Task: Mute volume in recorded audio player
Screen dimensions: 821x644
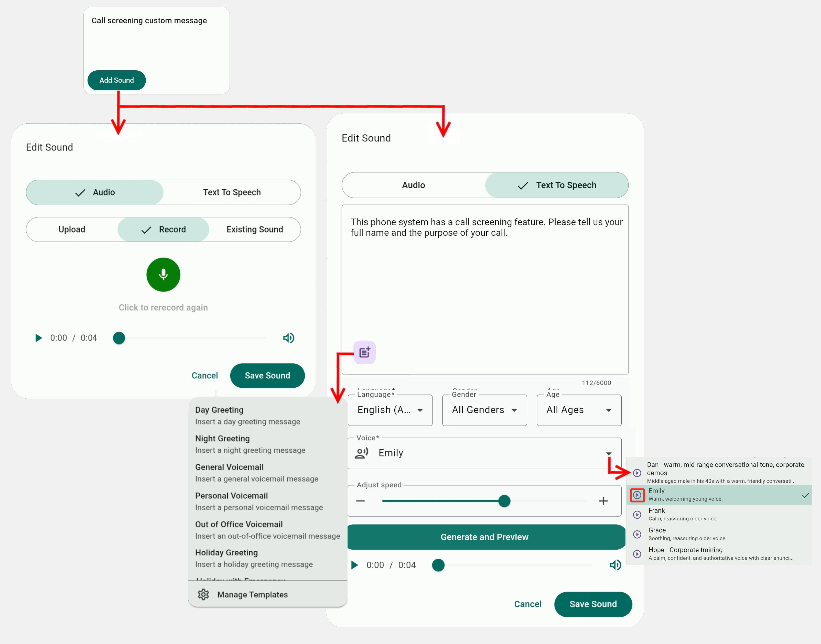Action: 288,338
